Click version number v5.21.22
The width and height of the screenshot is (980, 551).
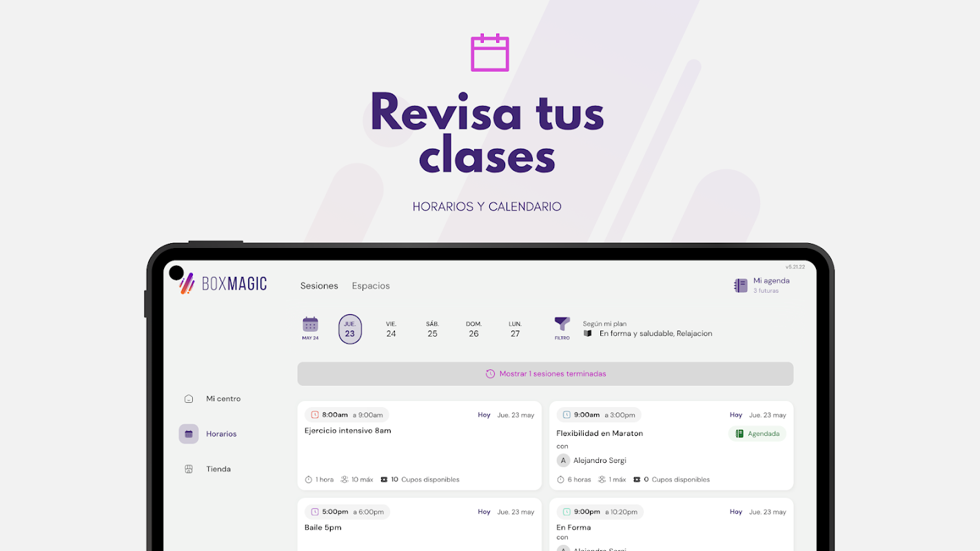[x=795, y=267]
